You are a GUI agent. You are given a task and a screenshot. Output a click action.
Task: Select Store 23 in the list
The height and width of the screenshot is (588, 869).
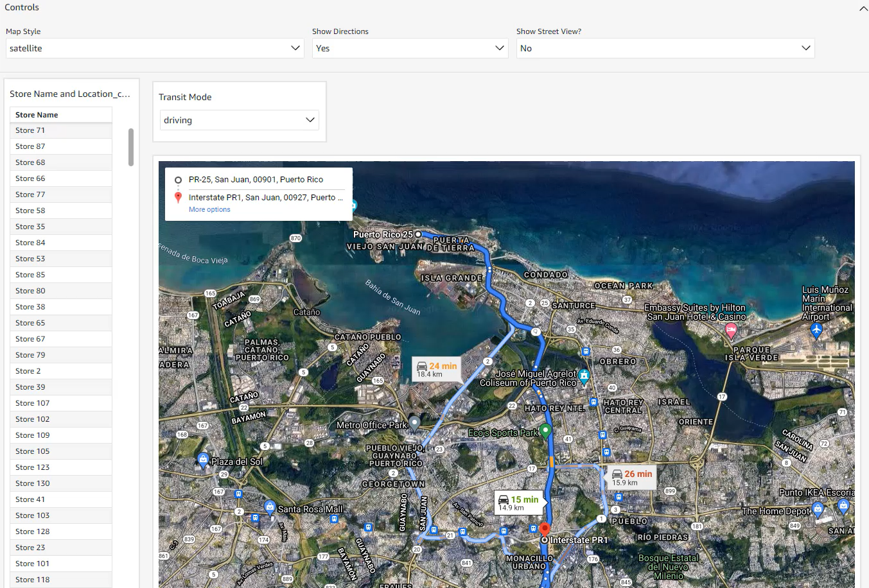[61, 548]
